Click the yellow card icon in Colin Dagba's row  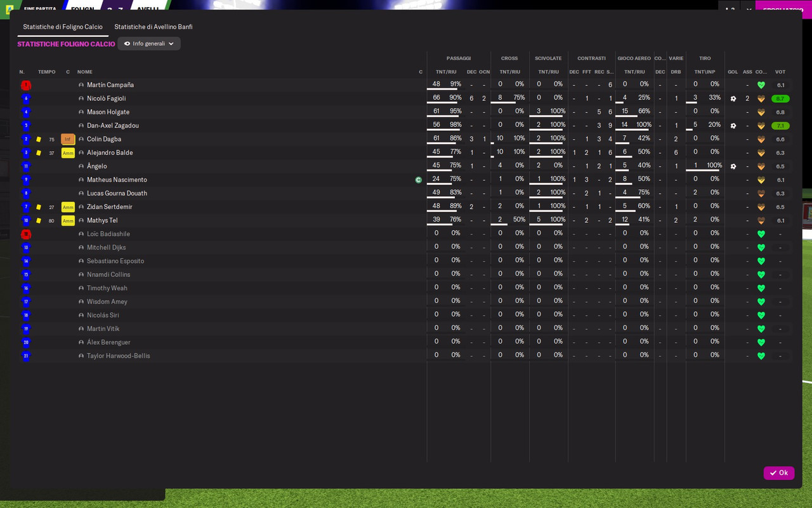pyautogui.click(x=39, y=139)
